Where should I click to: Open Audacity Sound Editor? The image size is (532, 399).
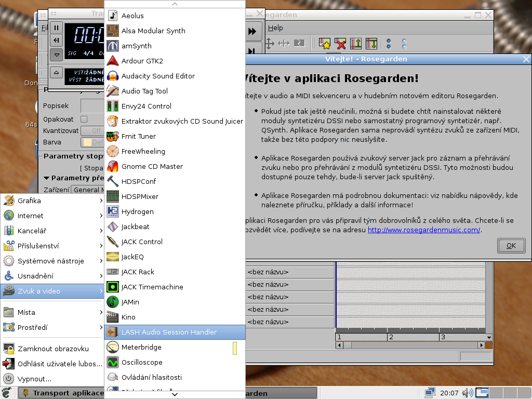(175, 76)
